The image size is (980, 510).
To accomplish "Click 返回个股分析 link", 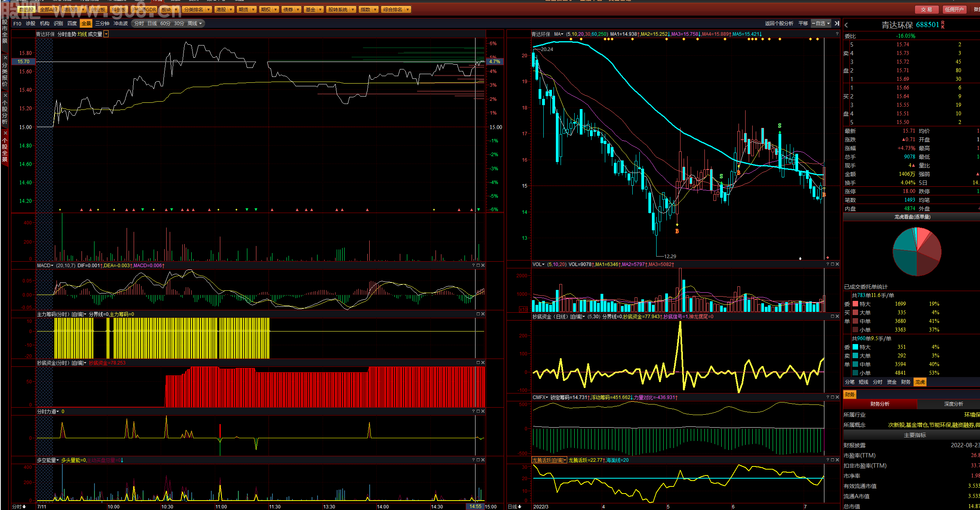I will point(779,24).
